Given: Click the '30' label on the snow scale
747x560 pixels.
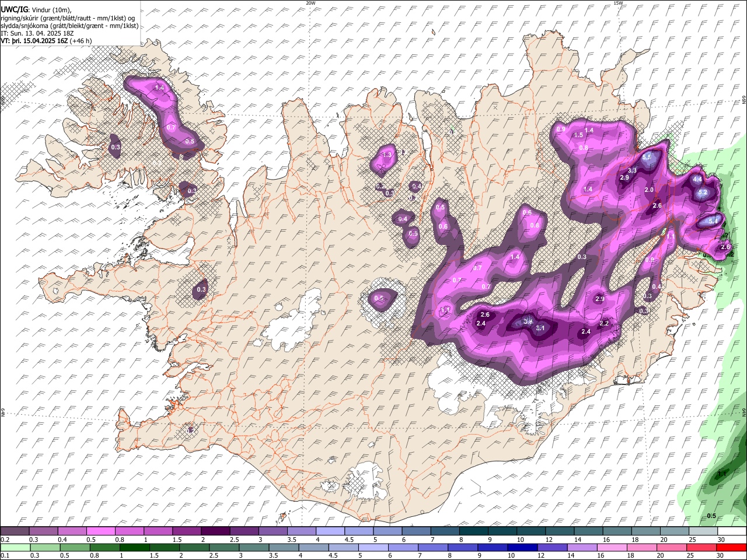Looking at the screenshot, I should [721, 540].
